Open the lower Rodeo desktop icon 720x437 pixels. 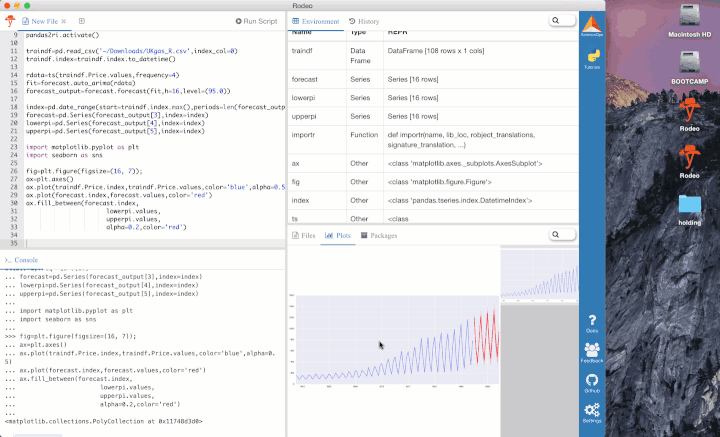coord(689,162)
